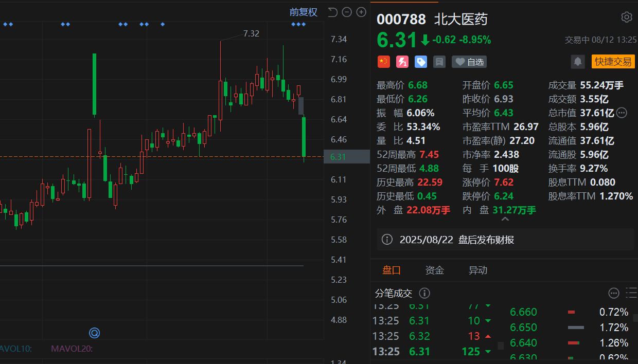Click the China flag market icon

tap(384, 62)
